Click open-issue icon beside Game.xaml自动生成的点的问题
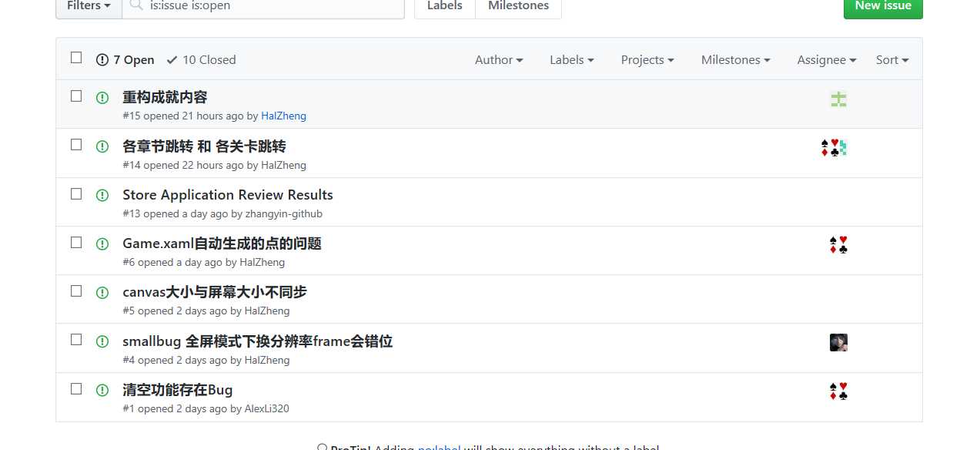 tap(102, 243)
